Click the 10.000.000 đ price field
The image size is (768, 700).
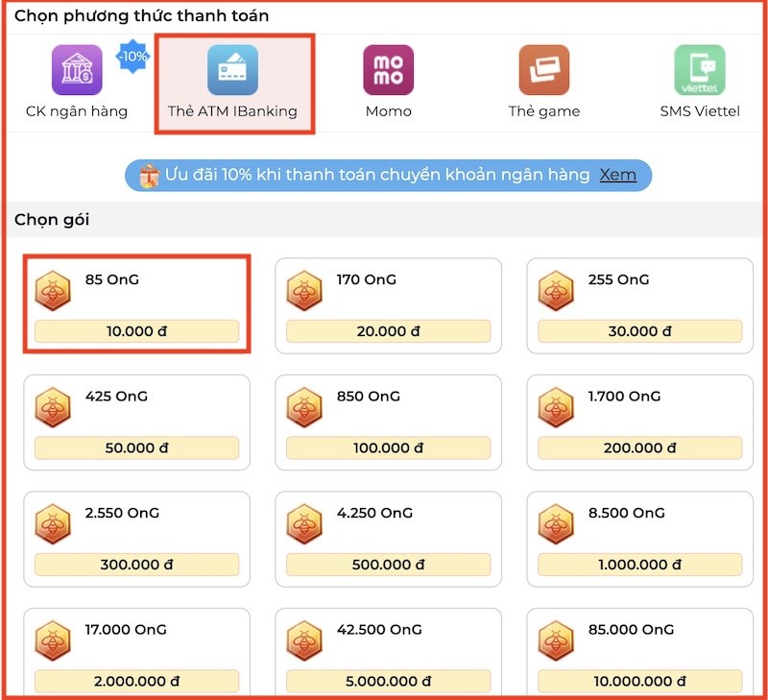[639, 682]
